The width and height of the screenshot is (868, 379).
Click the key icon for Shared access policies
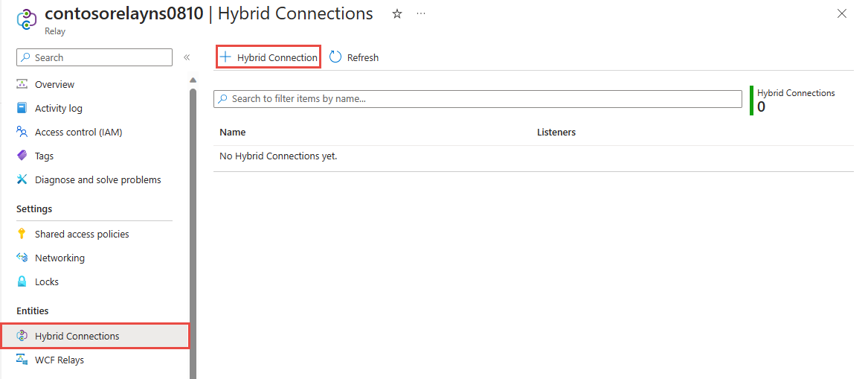pos(22,234)
